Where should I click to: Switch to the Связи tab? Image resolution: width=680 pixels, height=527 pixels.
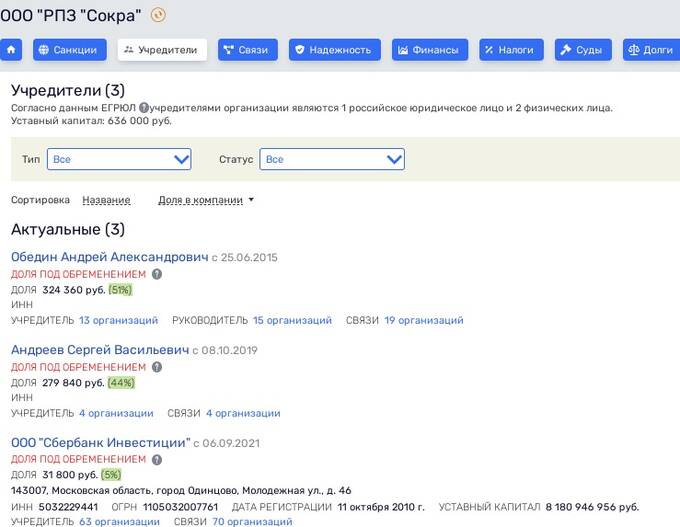coord(248,50)
